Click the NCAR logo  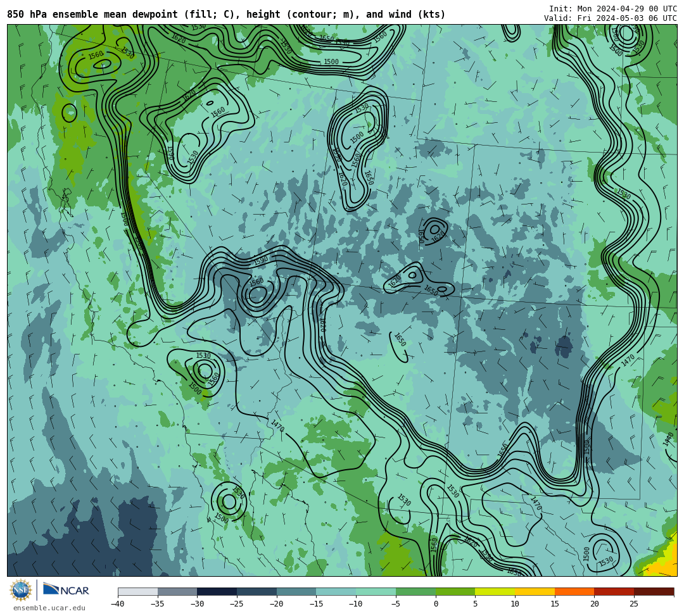click(x=66, y=590)
